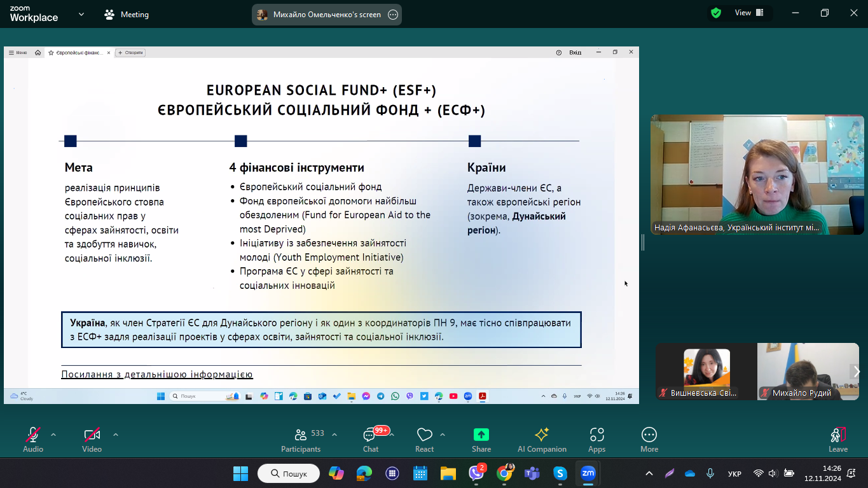868x488 pixels.
Task: Leave the meeting
Action: click(x=837, y=439)
